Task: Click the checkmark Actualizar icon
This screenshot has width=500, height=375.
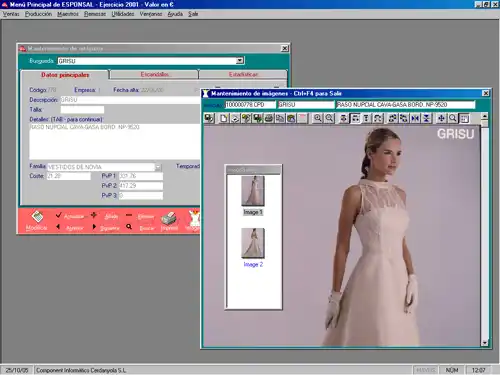Action: [x=59, y=215]
